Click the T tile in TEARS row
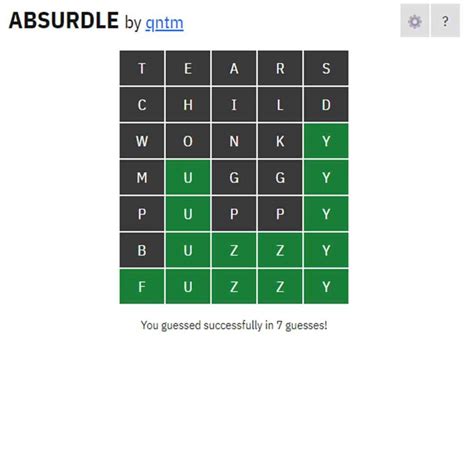474x474 pixels. (x=142, y=68)
